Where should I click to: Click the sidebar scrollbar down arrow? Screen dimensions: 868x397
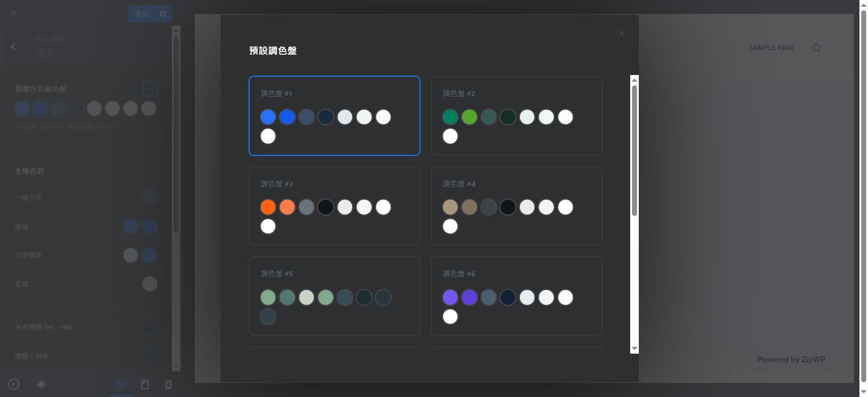coord(176,366)
